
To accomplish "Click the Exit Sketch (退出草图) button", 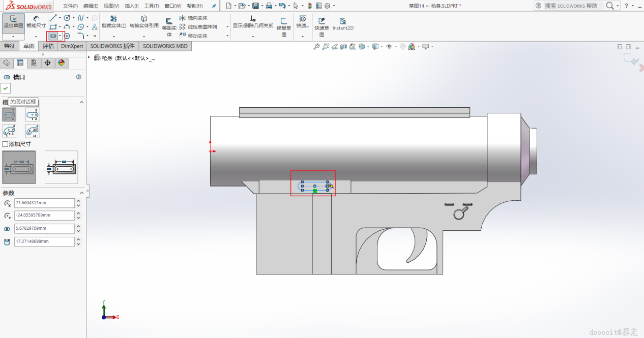I will coord(13,21).
